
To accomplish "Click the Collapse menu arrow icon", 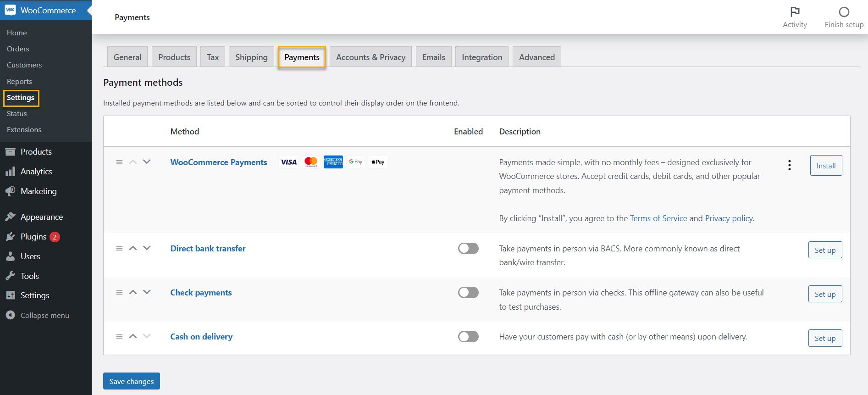I will coord(10,315).
